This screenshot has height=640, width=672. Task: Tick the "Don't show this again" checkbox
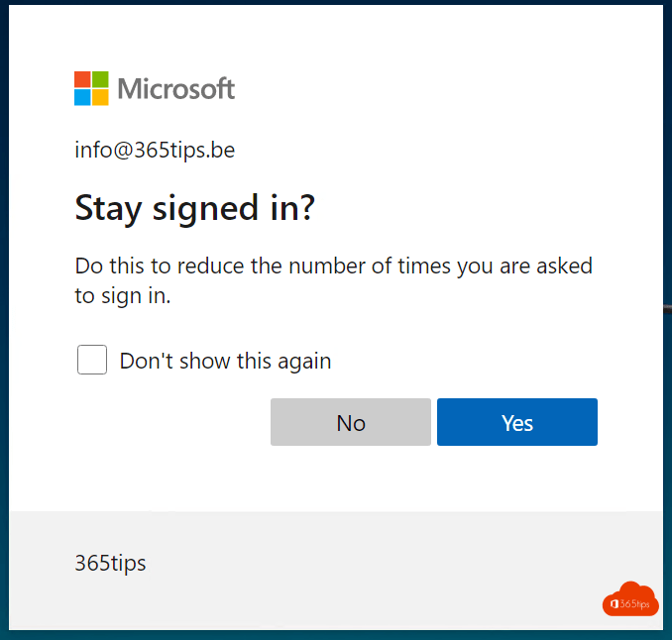point(92,360)
